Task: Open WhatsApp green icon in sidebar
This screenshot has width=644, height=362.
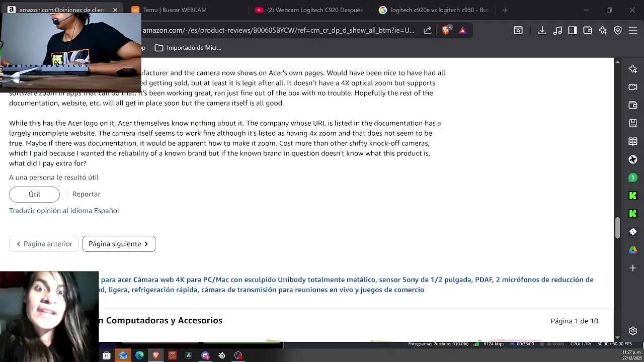Action: [633, 177]
